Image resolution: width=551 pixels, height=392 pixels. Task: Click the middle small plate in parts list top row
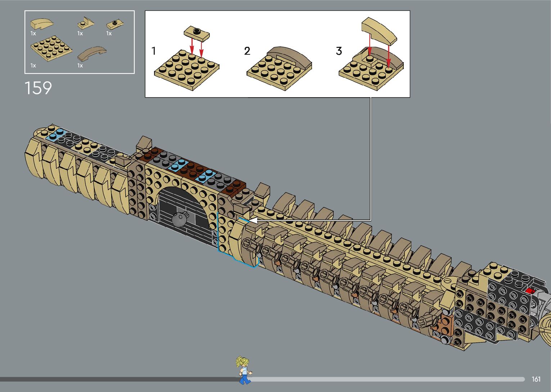point(85,24)
